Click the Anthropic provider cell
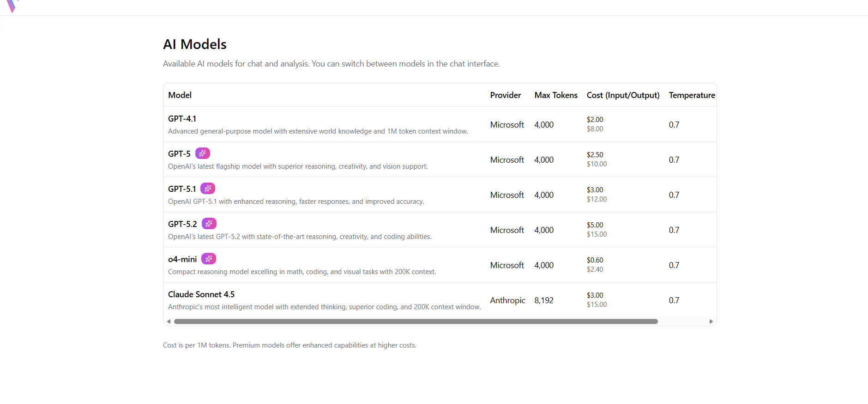 507,300
